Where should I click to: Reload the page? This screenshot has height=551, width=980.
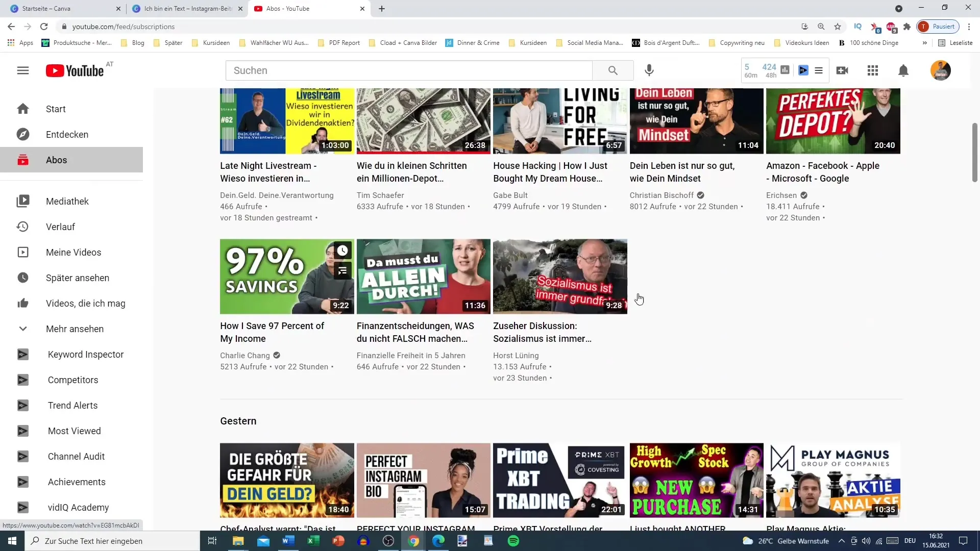pos(44,27)
